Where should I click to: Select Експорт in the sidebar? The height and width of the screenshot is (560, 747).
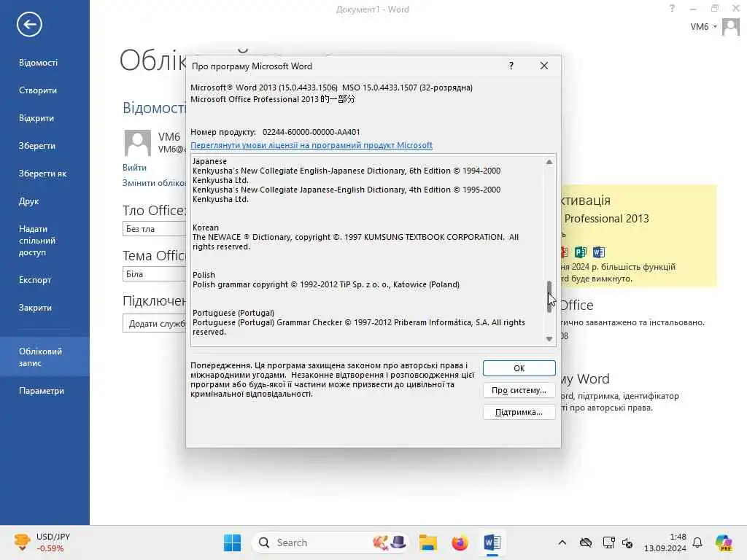coord(35,280)
